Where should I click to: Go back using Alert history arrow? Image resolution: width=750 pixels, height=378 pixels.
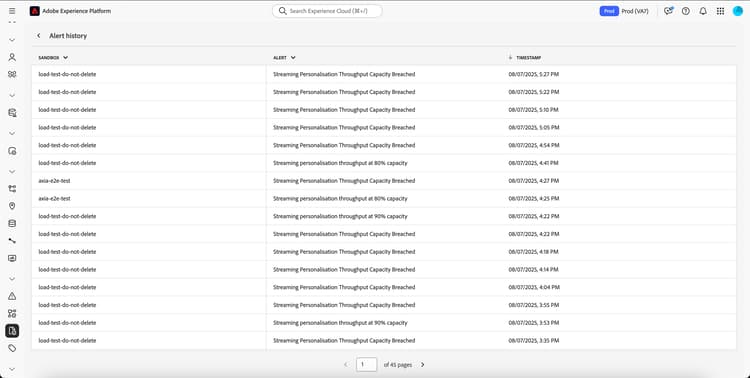tap(39, 36)
